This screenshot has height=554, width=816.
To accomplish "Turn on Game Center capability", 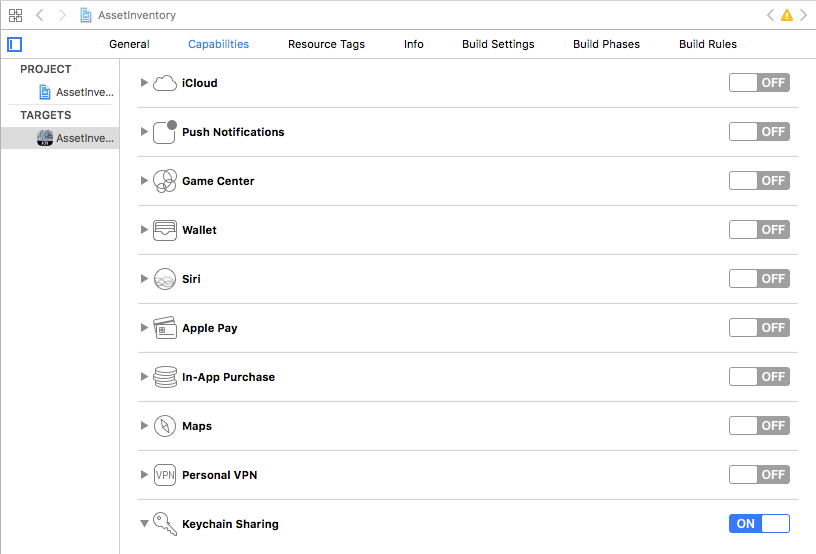I will pos(759,181).
